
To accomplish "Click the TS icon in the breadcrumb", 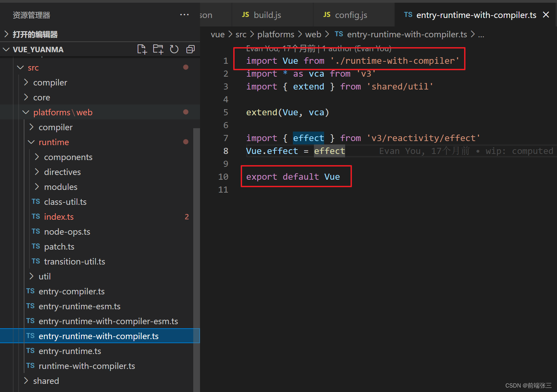I will (339, 34).
